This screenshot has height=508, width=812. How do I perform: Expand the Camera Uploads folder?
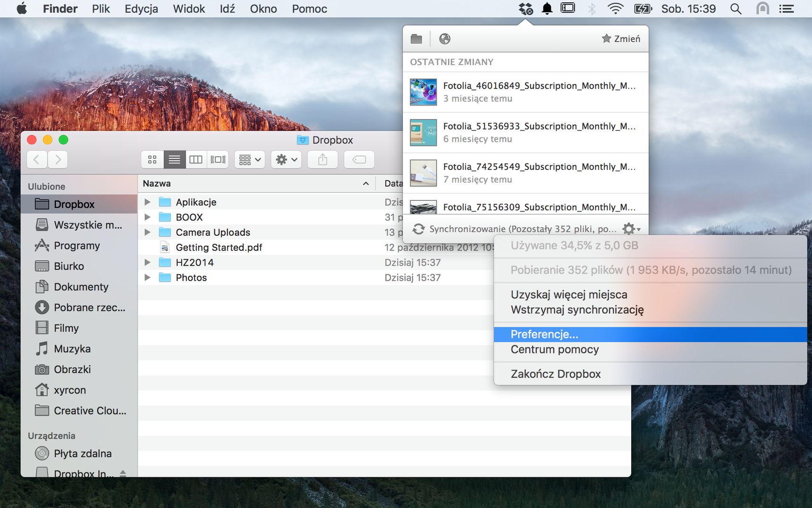click(147, 232)
